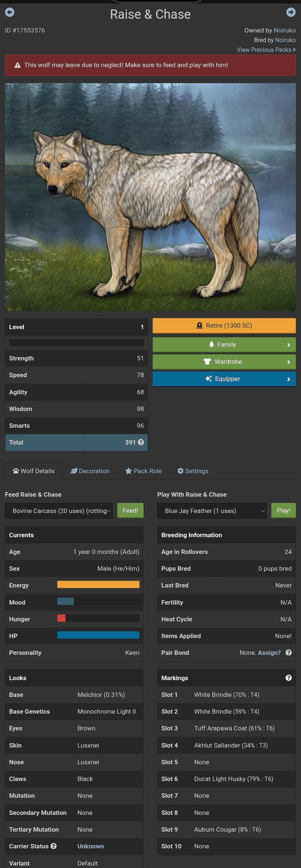This screenshot has height=868, width=301.
Task: Click the Wisdom stat value 98
Action: point(140,409)
